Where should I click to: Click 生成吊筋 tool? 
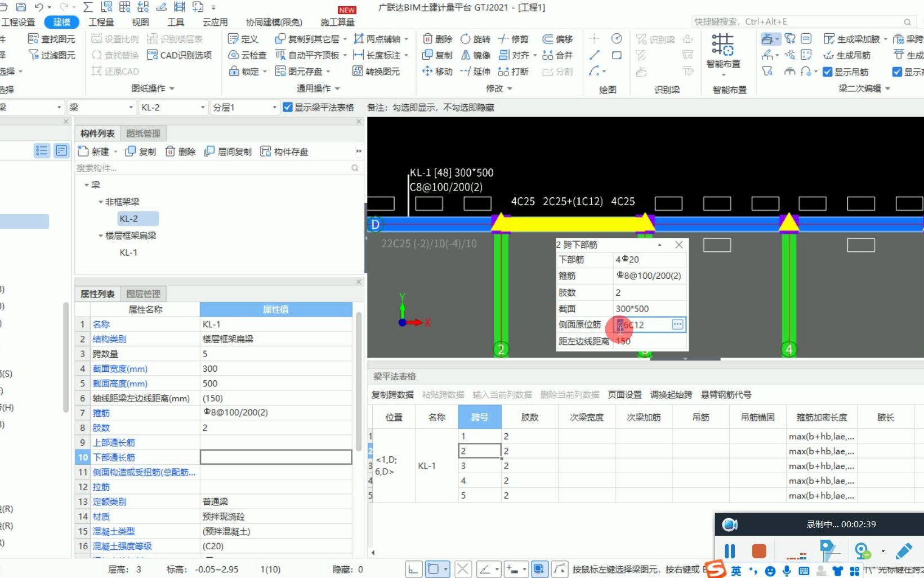click(x=847, y=55)
